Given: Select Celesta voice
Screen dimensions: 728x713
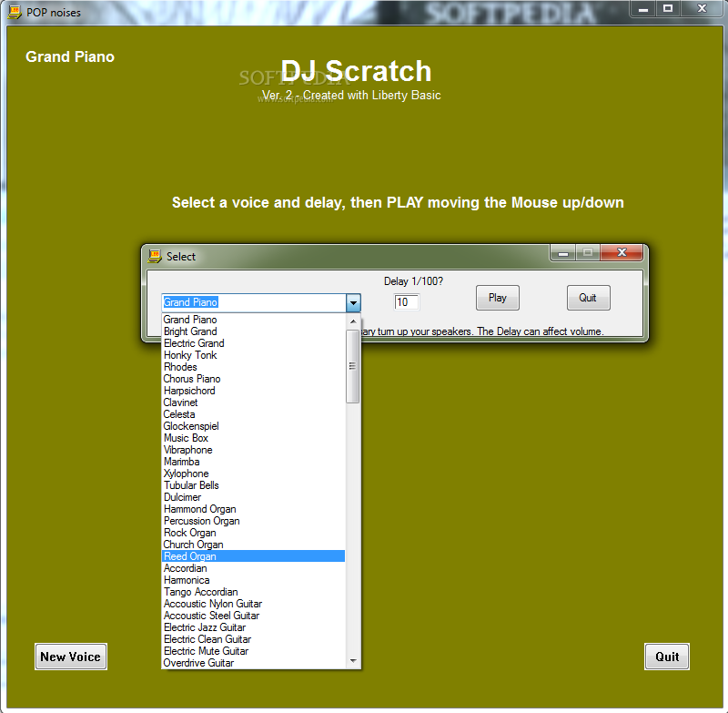Looking at the screenshot, I should [254, 414].
